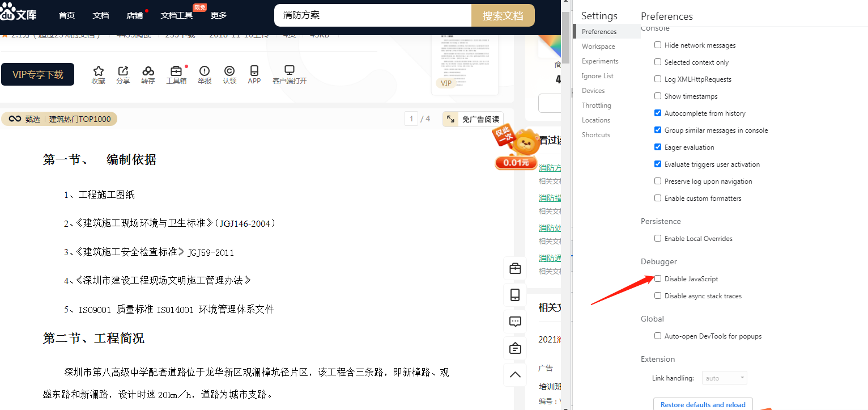This screenshot has width=868, height=410.
Task: Open the Link handling dropdown
Action: (725, 378)
